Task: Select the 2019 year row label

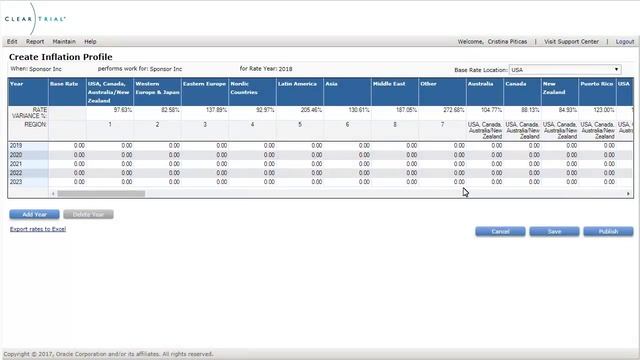Action: 28,146
